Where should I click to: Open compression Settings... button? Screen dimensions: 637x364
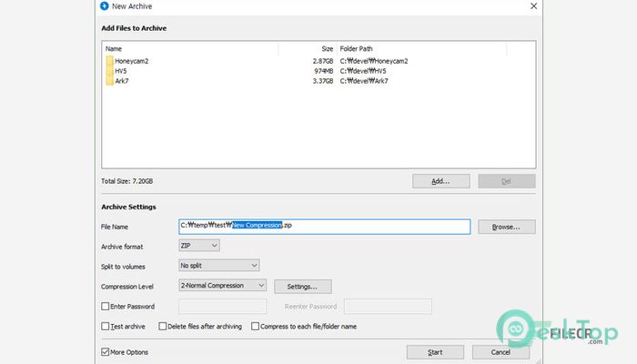tap(303, 287)
